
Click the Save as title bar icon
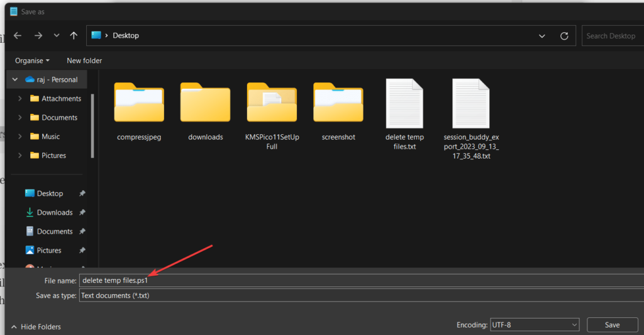click(x=14, y=11)
